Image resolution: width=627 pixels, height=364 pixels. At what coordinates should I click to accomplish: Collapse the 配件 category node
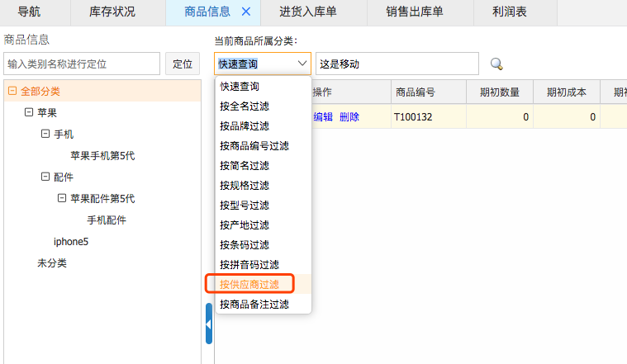point(45,177)
